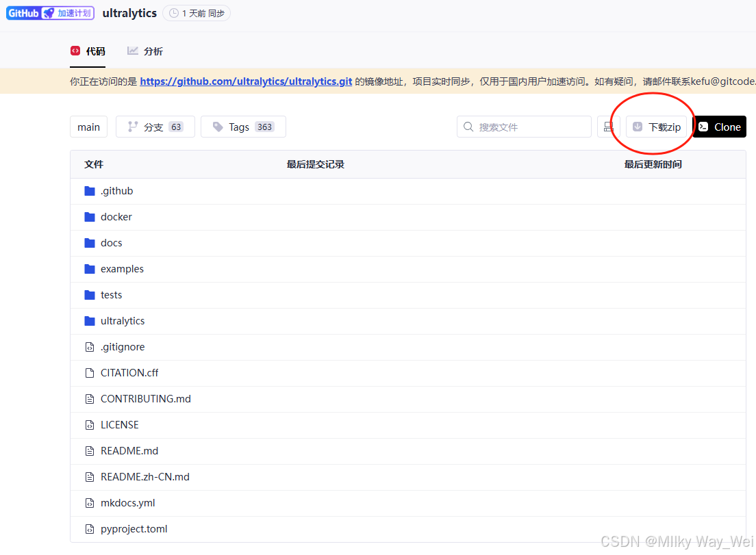The height and width of the screenshot is (555, 756).
Task: Click the magnifier icon in the search box
Action: (x=468, y=127)
